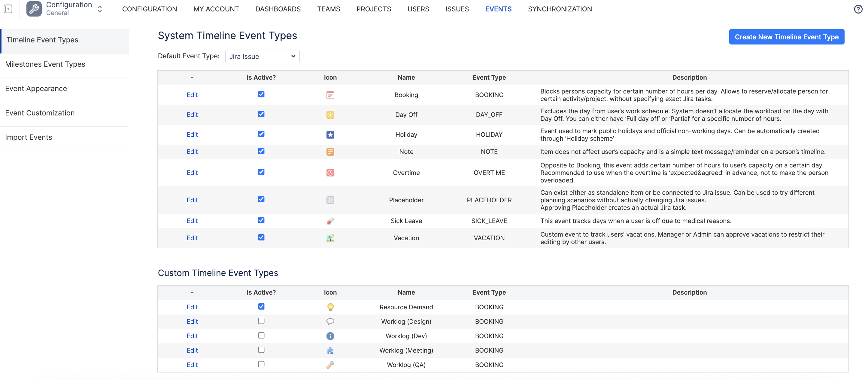Click the Vacation palm tree icon

pos(330,238)
